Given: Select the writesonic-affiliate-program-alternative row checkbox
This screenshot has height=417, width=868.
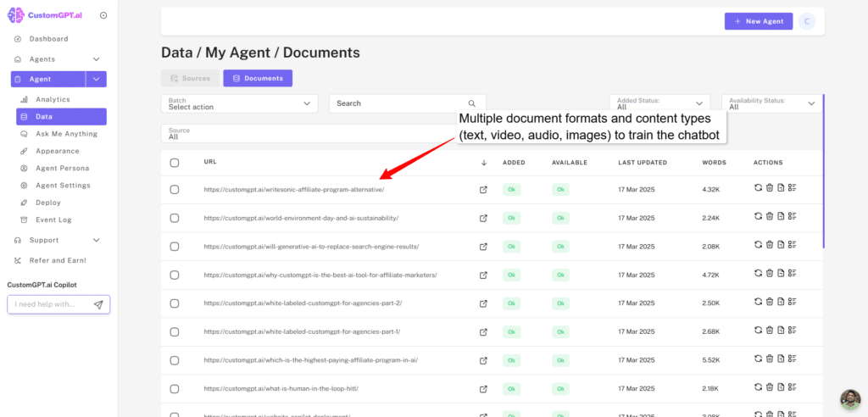Looking at the screenshot, I should pos(175,189).
